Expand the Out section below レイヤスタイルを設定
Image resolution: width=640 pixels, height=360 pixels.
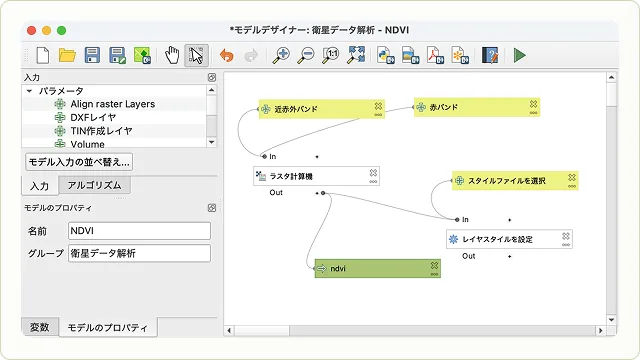[x=509, y=256]
